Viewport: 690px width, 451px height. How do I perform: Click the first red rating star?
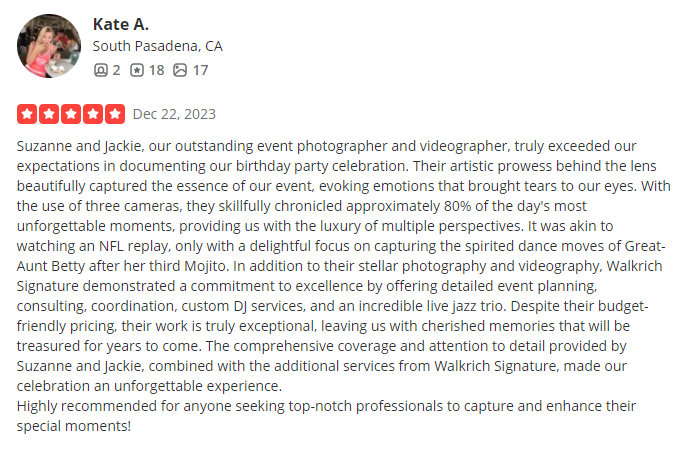27,114
